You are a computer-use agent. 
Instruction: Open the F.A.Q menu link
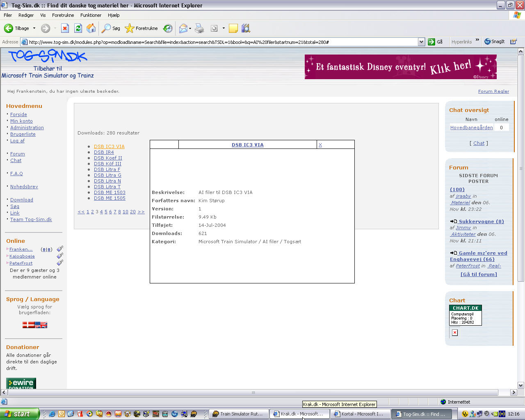pyautogui.click(x=16, y=173)
